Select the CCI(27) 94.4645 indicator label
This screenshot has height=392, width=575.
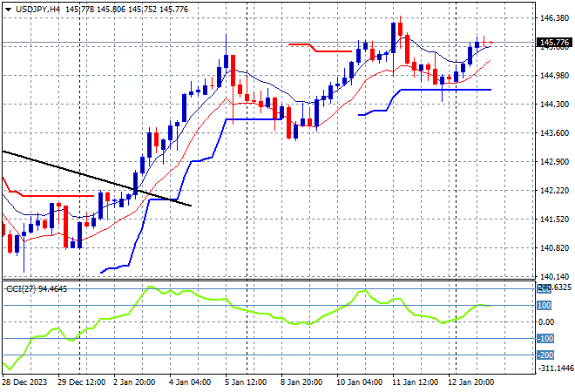[x=37, y=289]
